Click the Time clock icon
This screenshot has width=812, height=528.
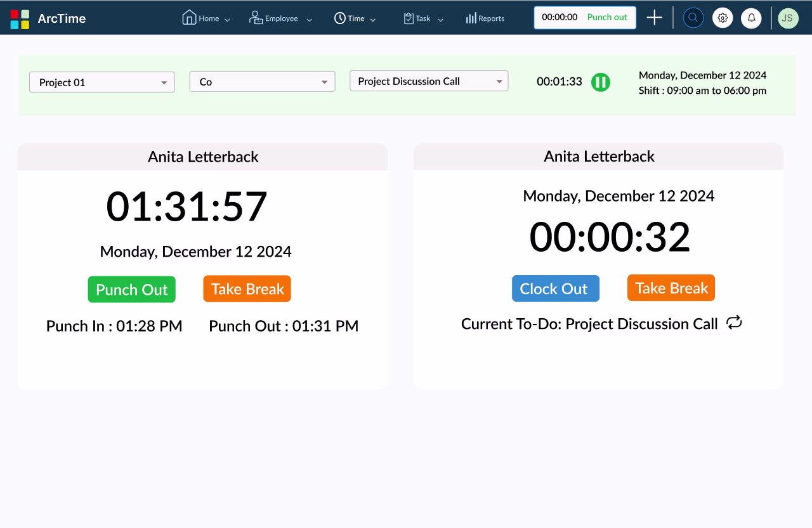[x=340, y=18]
